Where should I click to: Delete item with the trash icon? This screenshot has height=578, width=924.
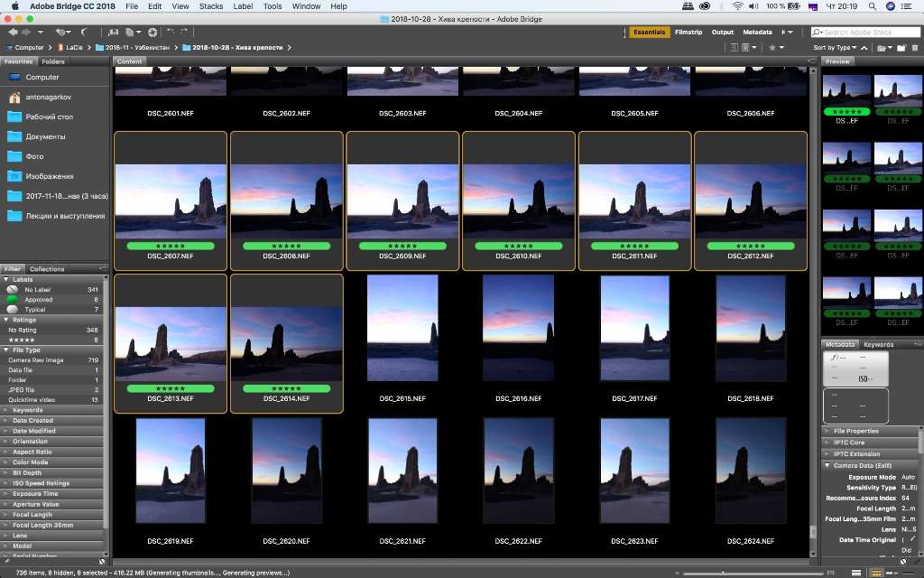point(915,48)
